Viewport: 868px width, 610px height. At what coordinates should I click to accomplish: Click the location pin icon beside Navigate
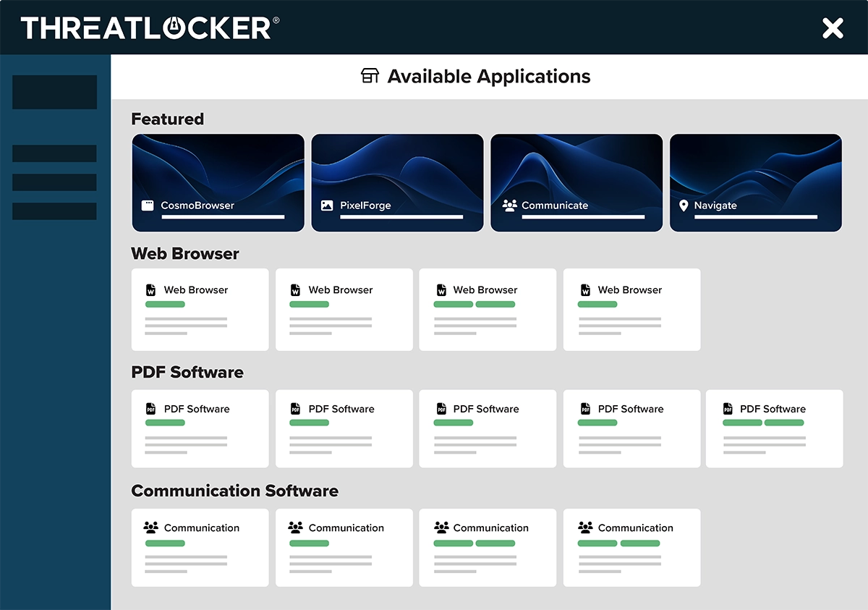pos(684,206)
